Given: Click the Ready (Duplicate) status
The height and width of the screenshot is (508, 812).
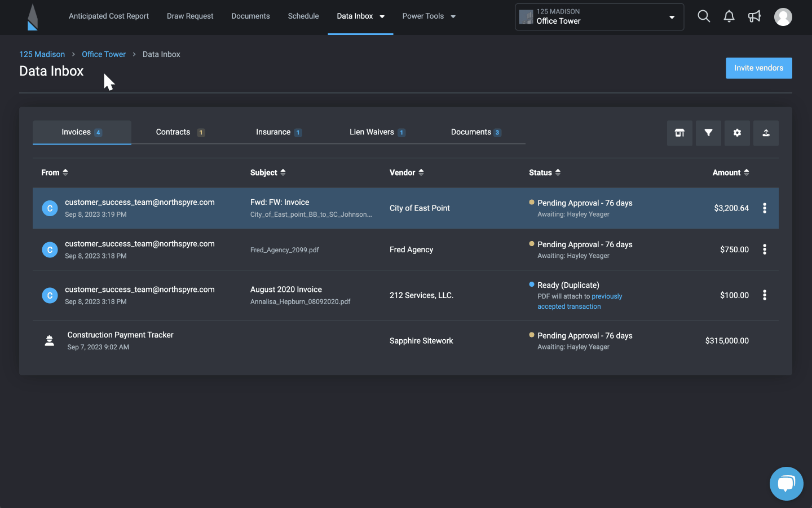Looking at the screenshot, I should point(568,285).
